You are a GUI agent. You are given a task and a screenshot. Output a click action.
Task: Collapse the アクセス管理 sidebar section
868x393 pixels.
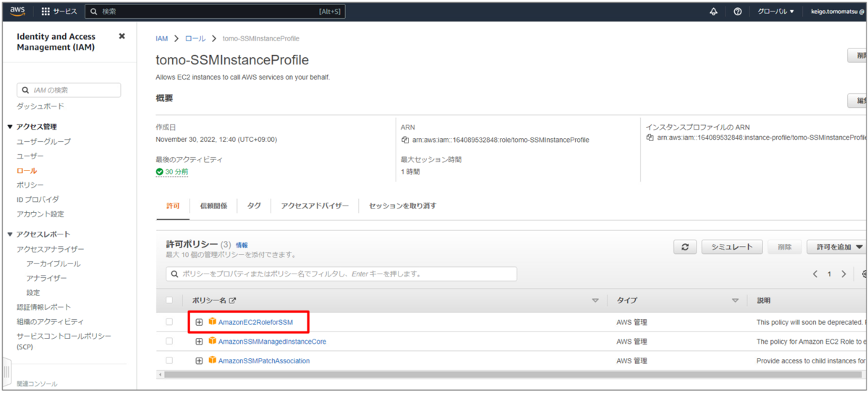click(x=10, y=127)
